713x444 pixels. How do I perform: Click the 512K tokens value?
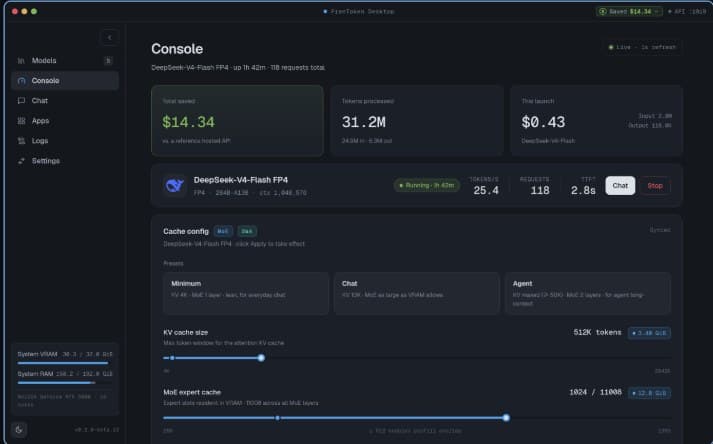tap(597, 333)
